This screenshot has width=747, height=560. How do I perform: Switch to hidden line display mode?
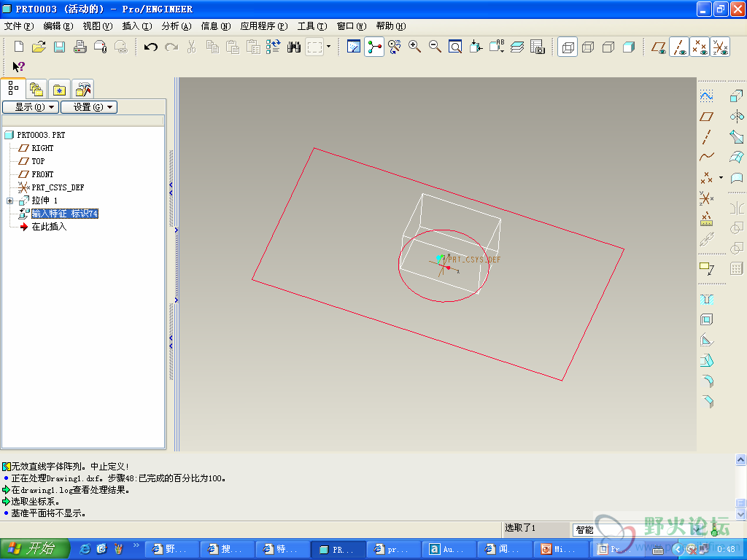[x=588, y=47]
